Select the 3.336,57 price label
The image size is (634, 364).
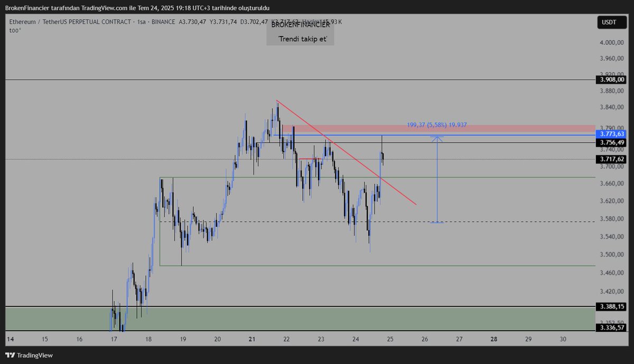(612, 328)
